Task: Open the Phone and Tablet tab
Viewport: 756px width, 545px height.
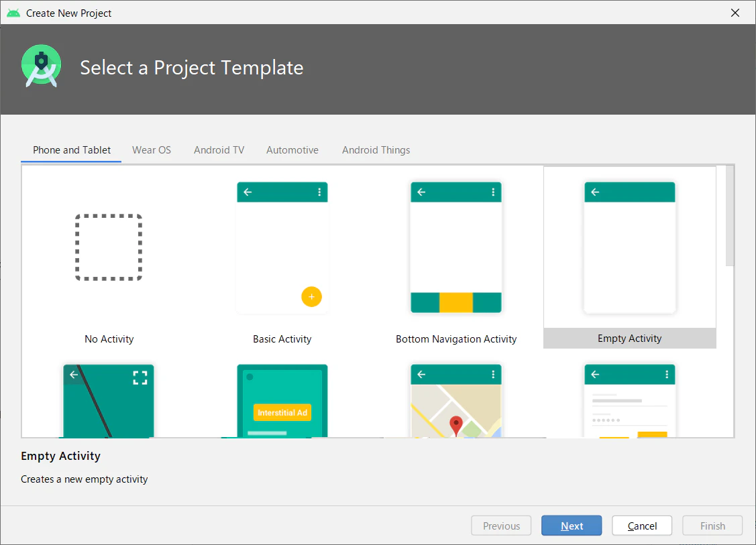Action: (71, 150)
